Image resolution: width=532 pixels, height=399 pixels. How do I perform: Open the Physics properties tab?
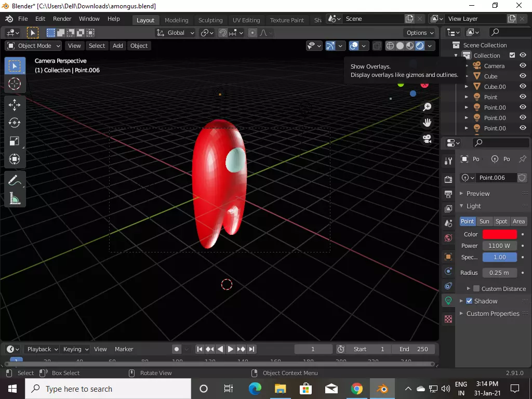pos(448,271)
